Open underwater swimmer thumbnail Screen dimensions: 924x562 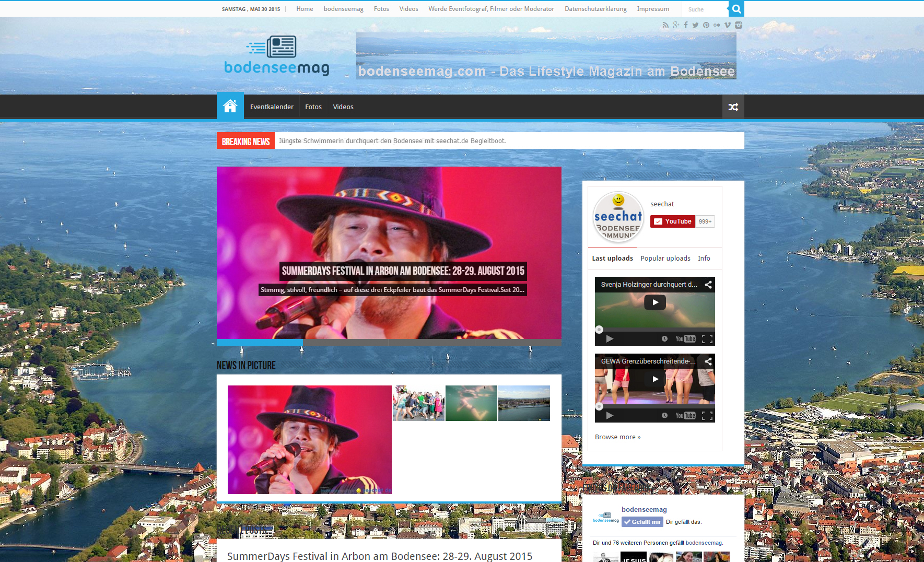(x=471, y=403)
